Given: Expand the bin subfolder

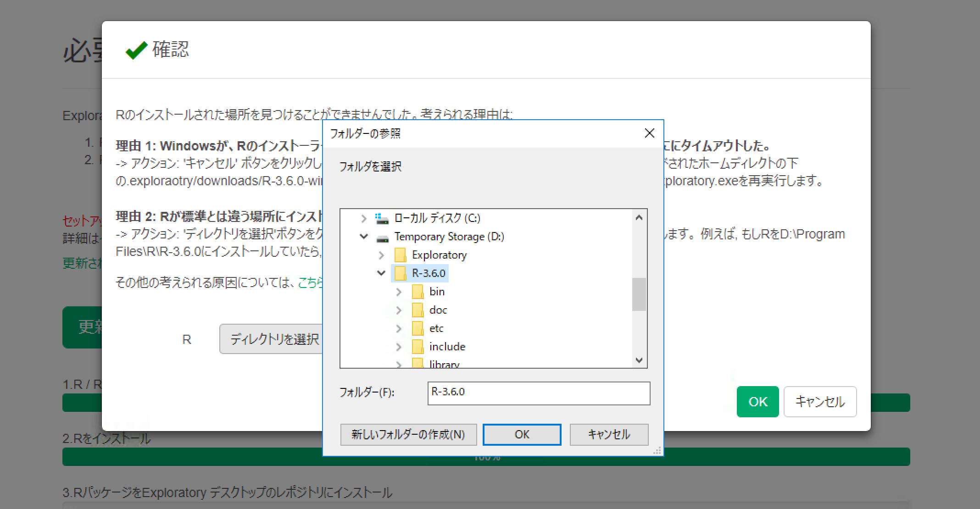Looking at the screenshot, I should tap(399, 292).
